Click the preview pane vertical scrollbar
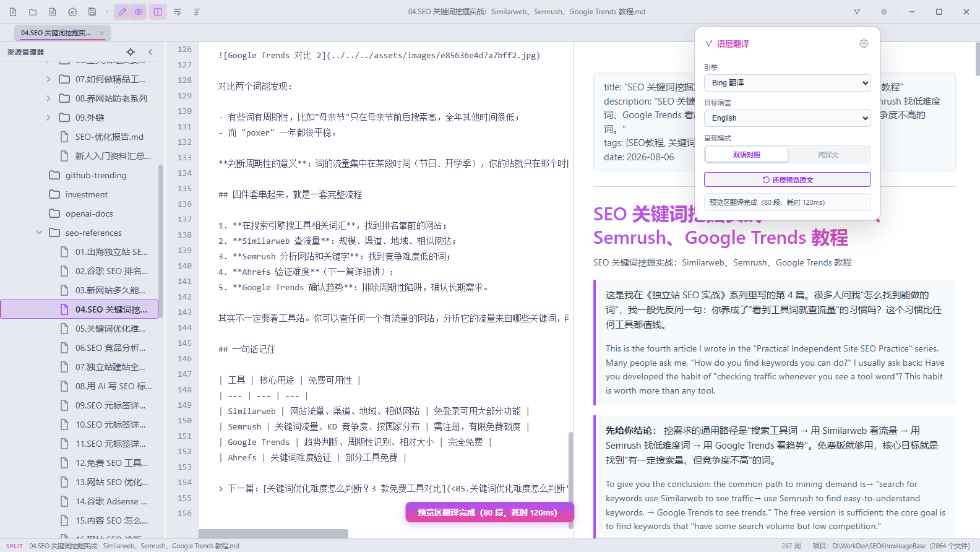 click(977, 59)
